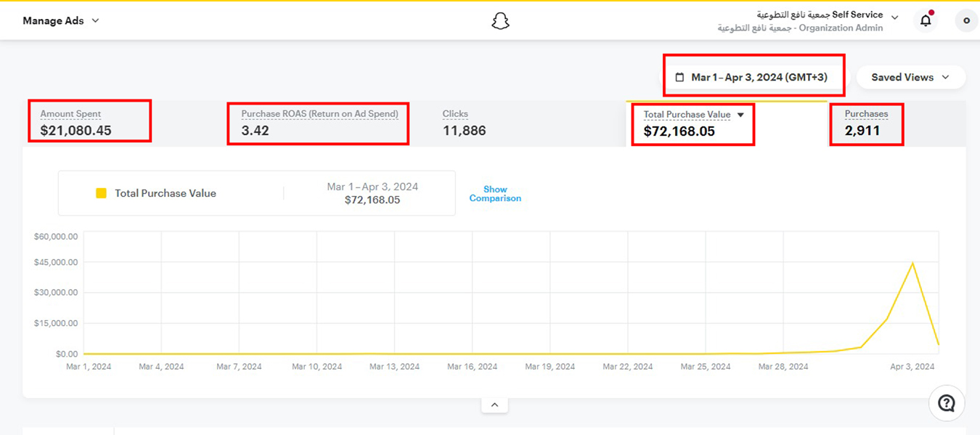This screenshot has height=435, width=980.
Task: Click the help chat icon
Action: 946,403
